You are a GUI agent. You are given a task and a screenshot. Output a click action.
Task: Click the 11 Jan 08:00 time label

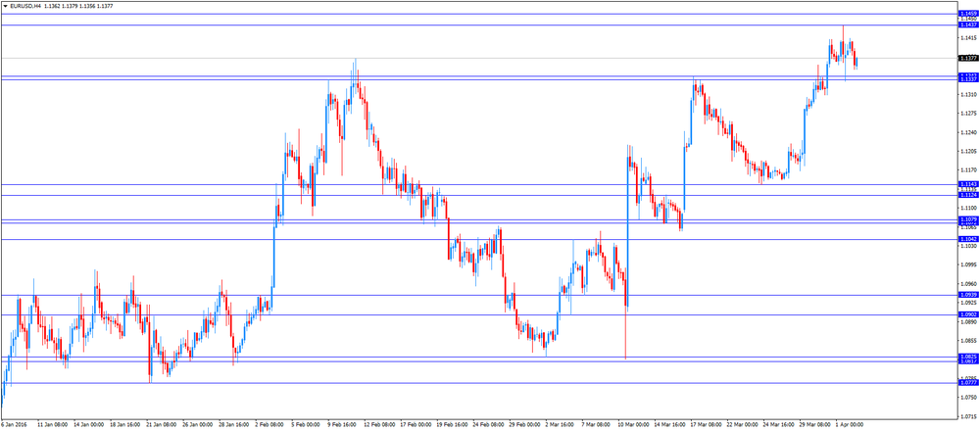tap(53, 425)
